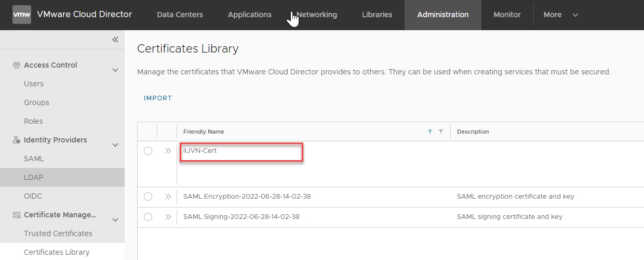Expand details for SAML Encryption certificate row

pyautogui.click(x=168, y=197)
